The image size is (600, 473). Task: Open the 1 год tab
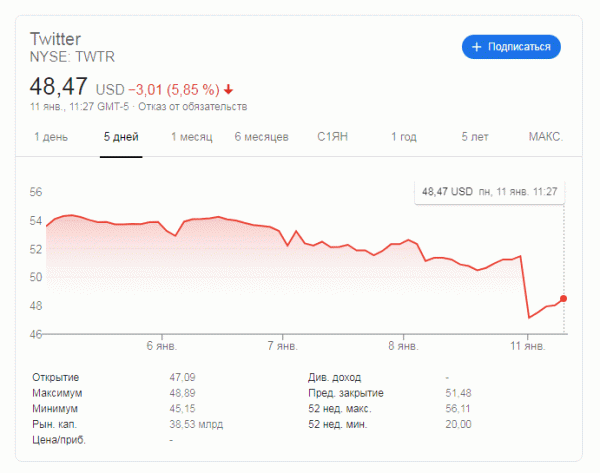[403, 136]
